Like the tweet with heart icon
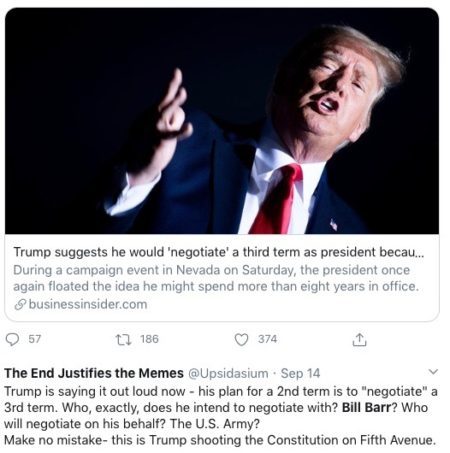450x453 pixels. pyautogui.click(x=241, y=340)
